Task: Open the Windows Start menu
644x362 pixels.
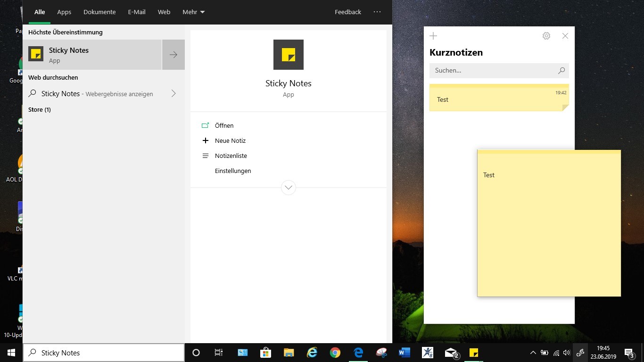Action: tap(11, 353)
